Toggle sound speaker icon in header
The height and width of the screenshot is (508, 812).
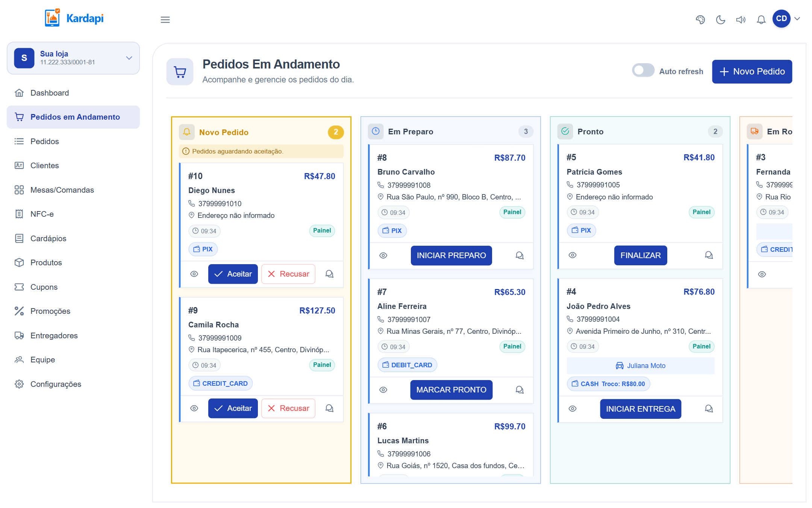tap(741, 20)
